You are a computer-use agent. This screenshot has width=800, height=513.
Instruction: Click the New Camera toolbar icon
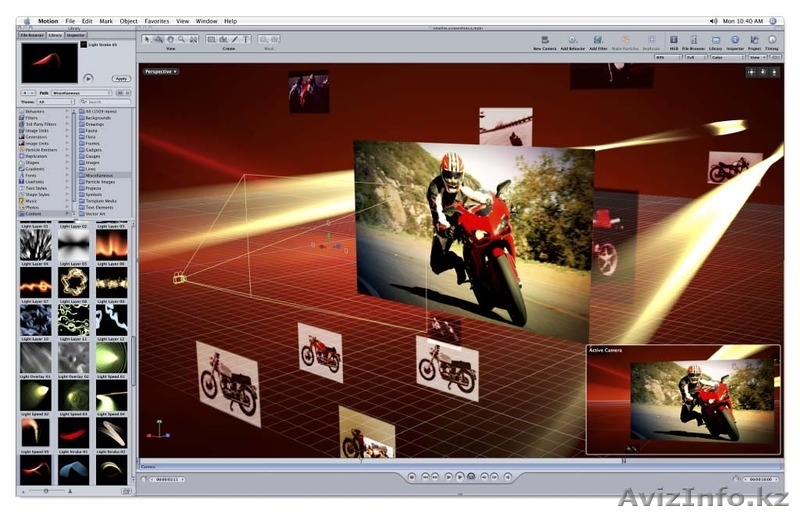(544, 39)
